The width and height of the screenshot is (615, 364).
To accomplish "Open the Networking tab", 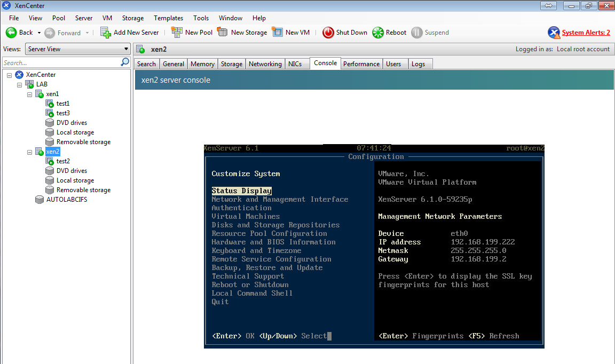I will (x=265, y=64).
